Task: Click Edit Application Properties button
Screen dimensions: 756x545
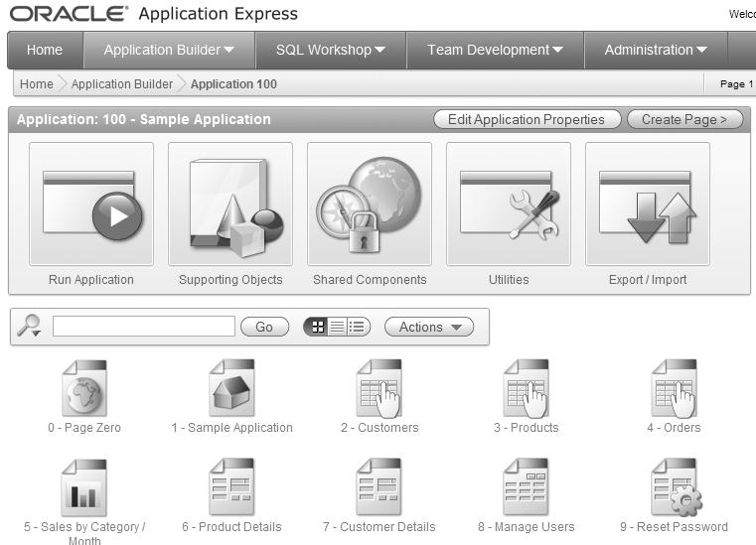Action: [x=527, y=119]
